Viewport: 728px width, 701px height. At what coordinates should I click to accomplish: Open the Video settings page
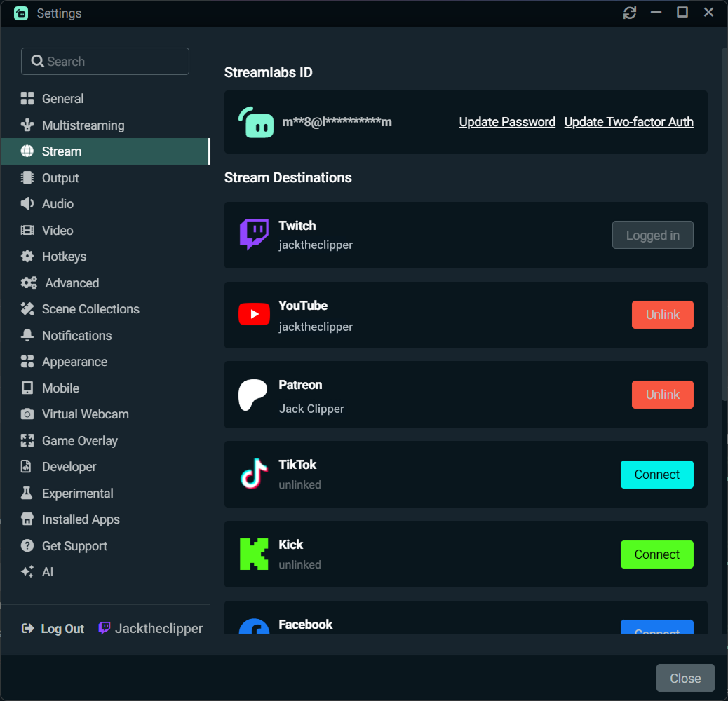105,230
